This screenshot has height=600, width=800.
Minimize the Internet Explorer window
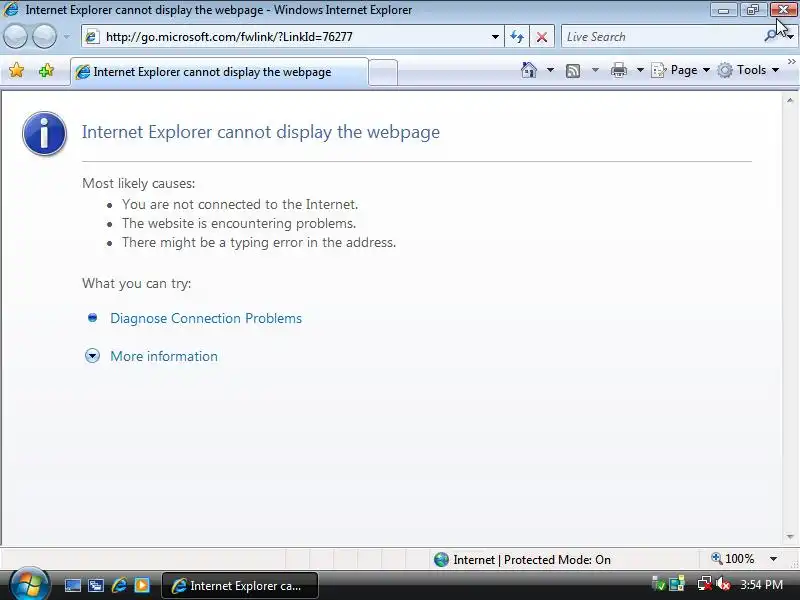(723, 10)
